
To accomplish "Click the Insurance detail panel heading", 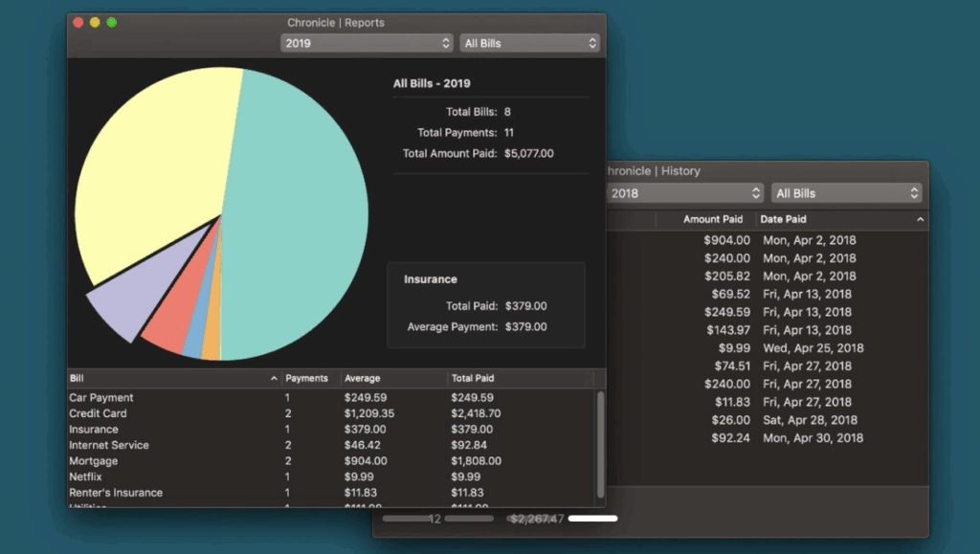I will coord(430,279).
